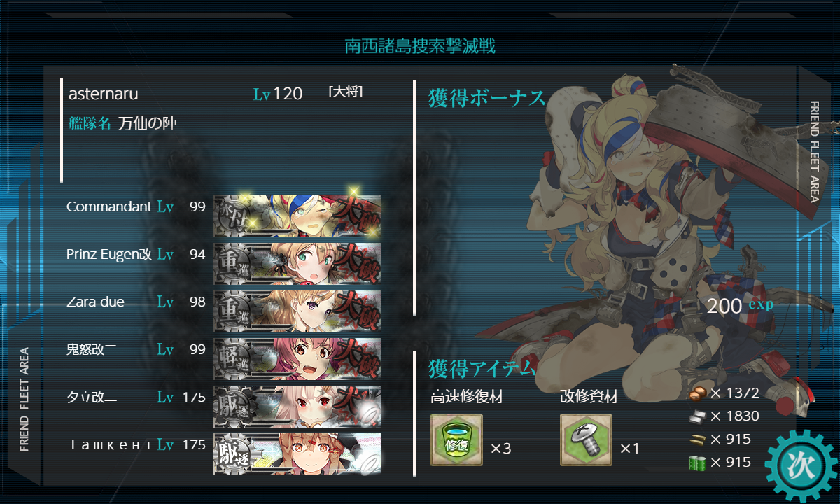Click the 獲得ボーナス heading
This screenshot has width=840, height=504.
click(x=487, y=99)
